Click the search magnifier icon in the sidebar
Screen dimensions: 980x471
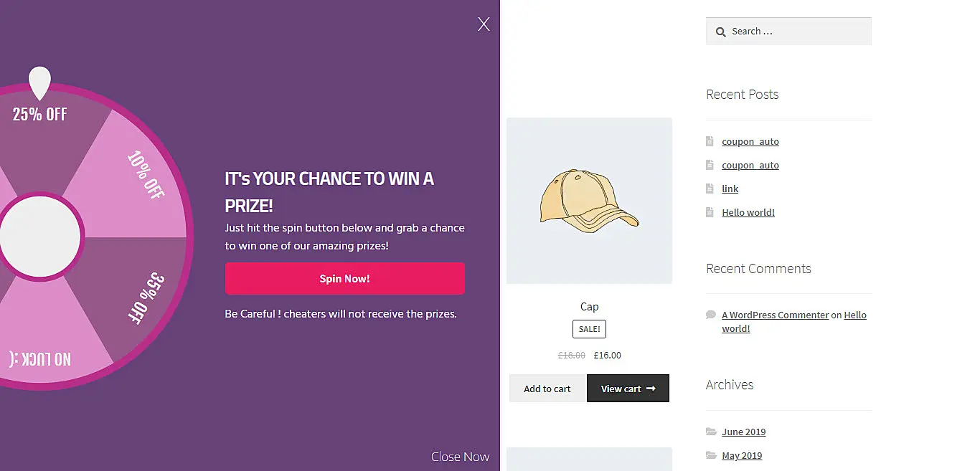point(720,32)
